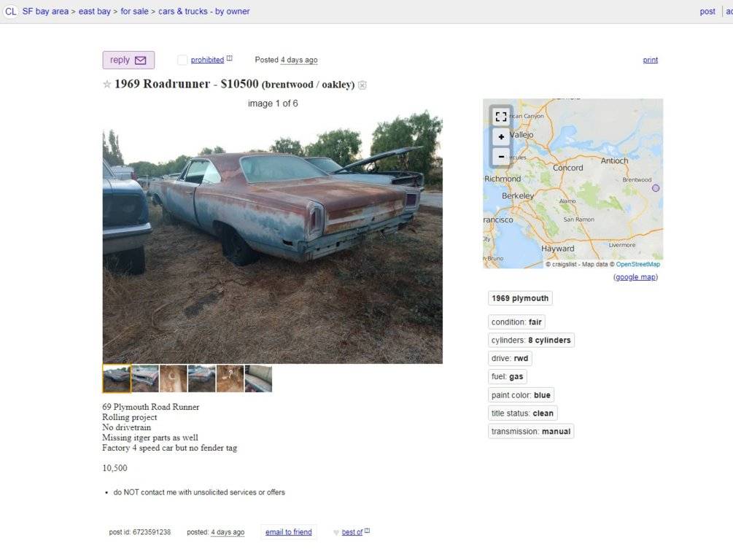Tick the prohibited flag checkbox
The height and width of the screenshot is (560, 733).
click(182, 60)
